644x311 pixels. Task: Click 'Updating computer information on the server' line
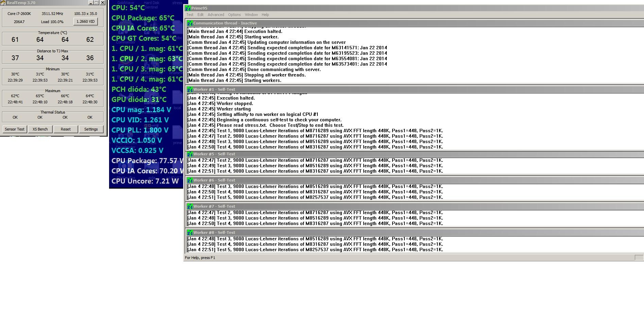266,42
